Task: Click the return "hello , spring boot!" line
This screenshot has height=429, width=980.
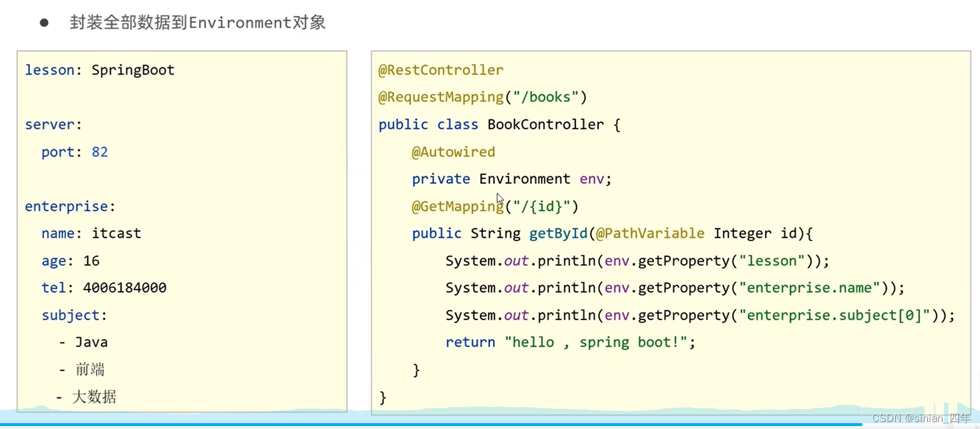Action: 570,342
